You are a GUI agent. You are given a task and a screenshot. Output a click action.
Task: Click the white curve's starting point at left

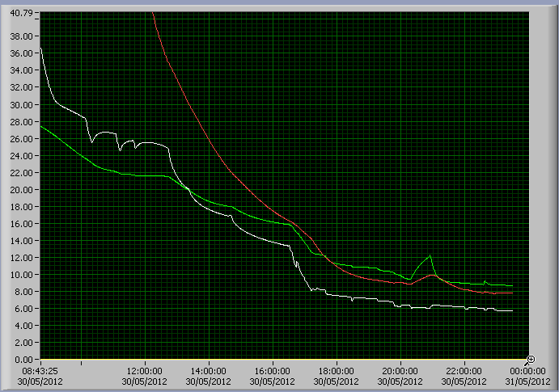click(41, 50)
